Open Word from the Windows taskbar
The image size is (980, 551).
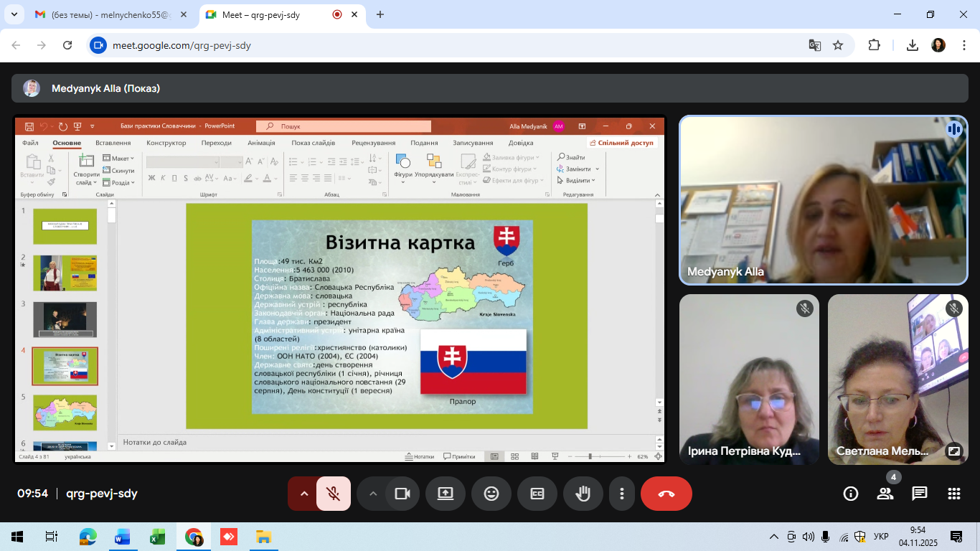[123, 537]
